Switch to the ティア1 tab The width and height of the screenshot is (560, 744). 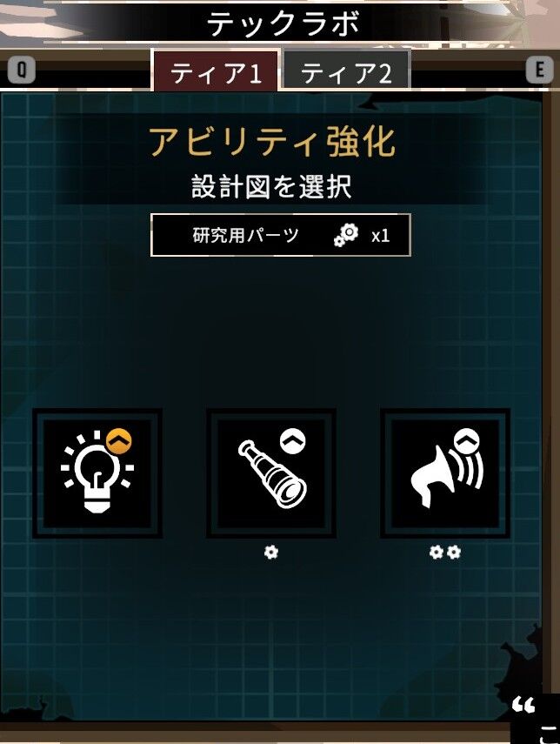(x=216, y=71)
